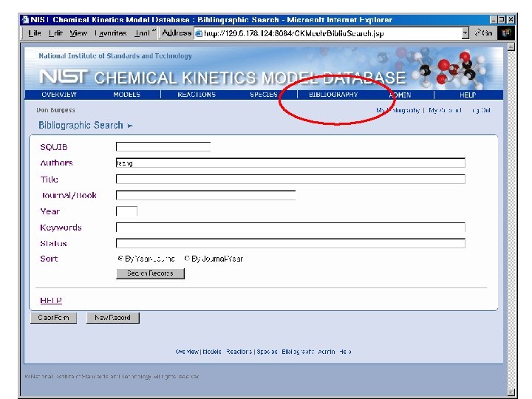Viewport: 532px width, 399px height.
Task: Open the My Account link
Action: click(x=445, y=110)
